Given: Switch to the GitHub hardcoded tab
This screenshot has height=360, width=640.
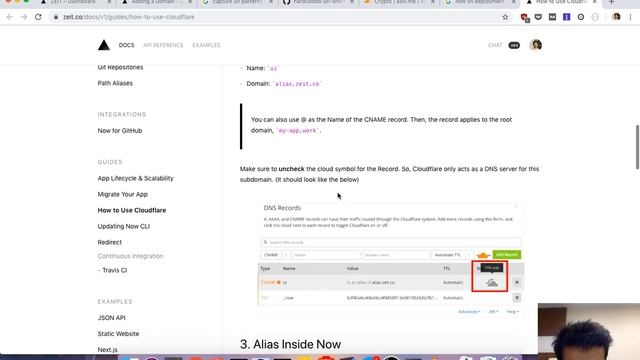Looking at the screenshot, I should click(318, 2).
